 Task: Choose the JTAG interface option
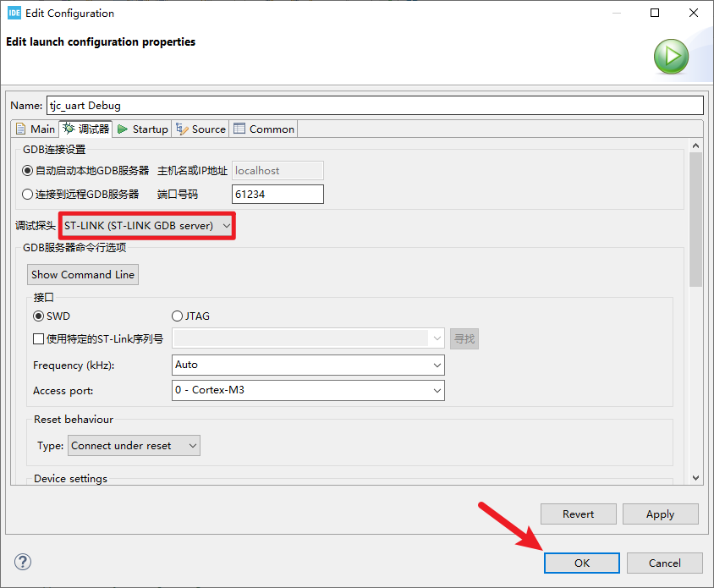tap(177, 316)
